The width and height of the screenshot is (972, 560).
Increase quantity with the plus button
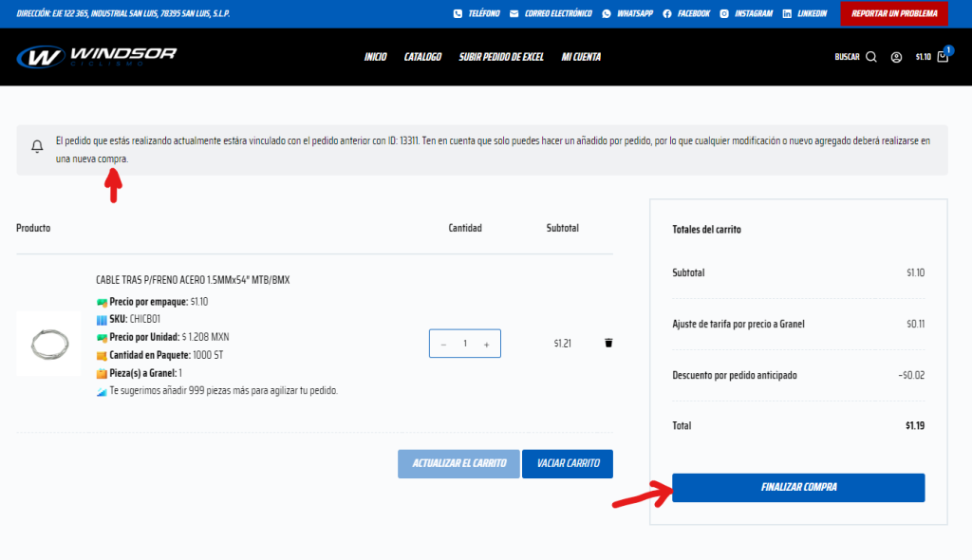click(x=486, y=344)
